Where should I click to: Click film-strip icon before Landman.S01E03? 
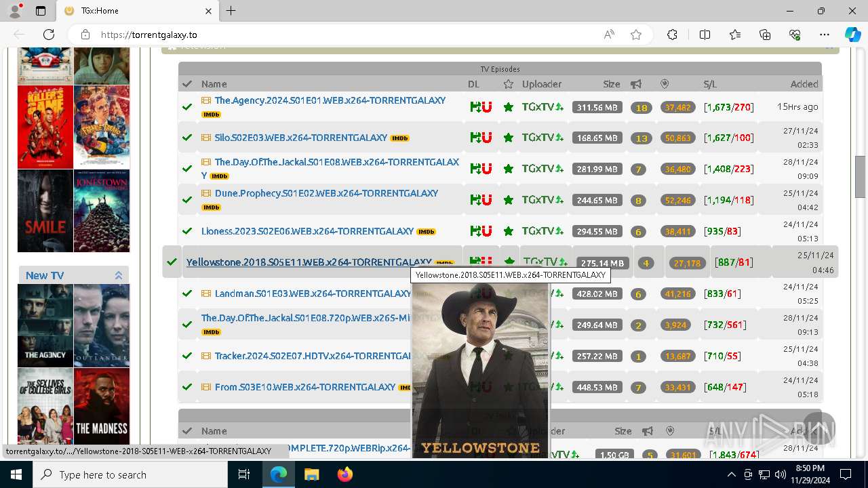[206, 293]
